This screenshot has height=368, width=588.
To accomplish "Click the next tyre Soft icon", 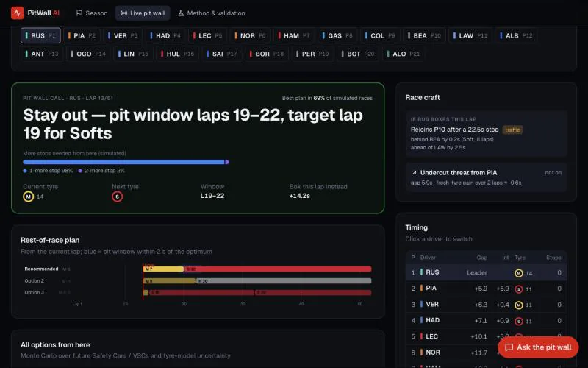I will coord(118,197).
